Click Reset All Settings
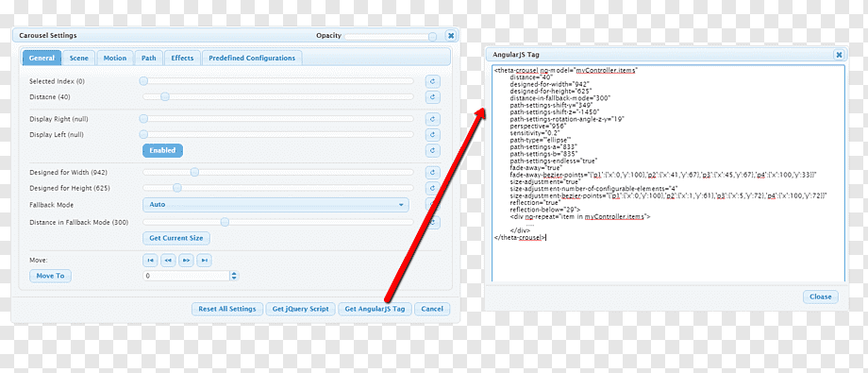This screenshot has width=868, height=373. 227,309
